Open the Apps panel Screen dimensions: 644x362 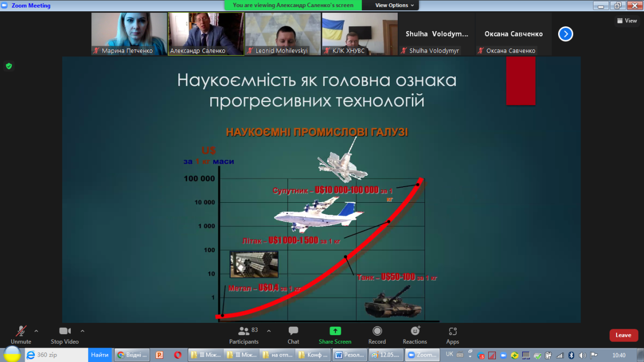click(452, 335)
